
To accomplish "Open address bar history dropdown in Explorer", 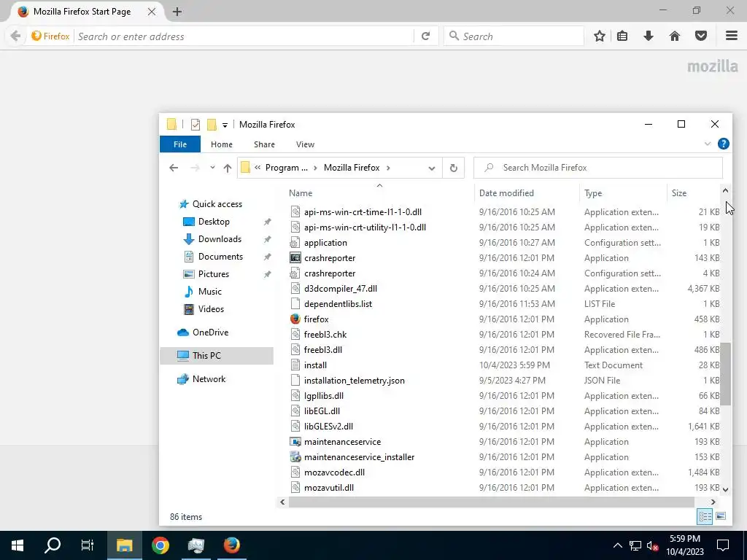I will (x=432, y=168).
